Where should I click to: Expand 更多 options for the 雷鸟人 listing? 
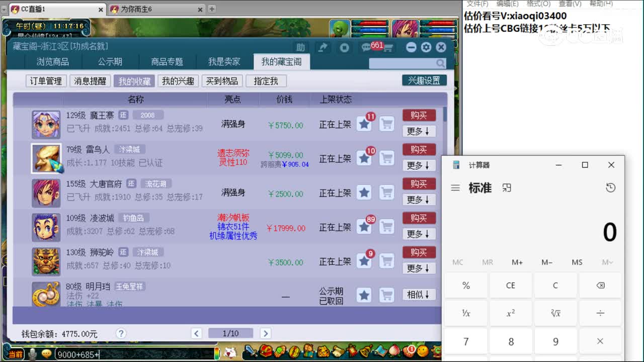[x=419, y=165]
